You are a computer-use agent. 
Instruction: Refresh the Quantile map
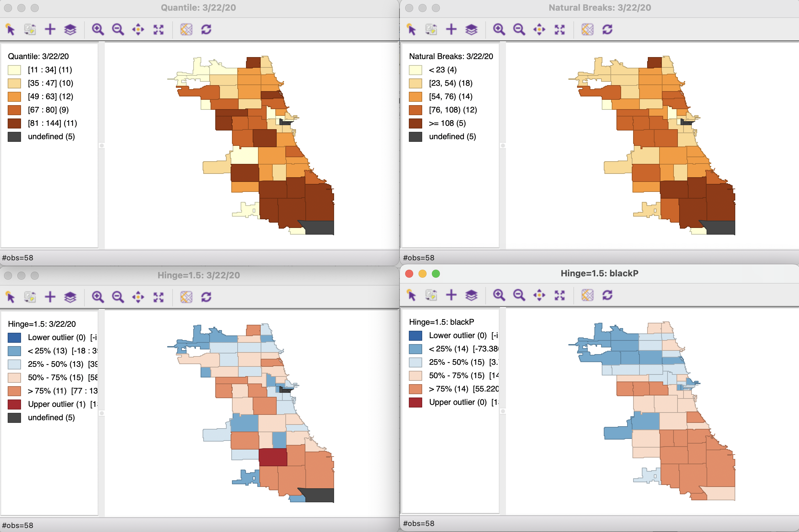tap(206, 29)
